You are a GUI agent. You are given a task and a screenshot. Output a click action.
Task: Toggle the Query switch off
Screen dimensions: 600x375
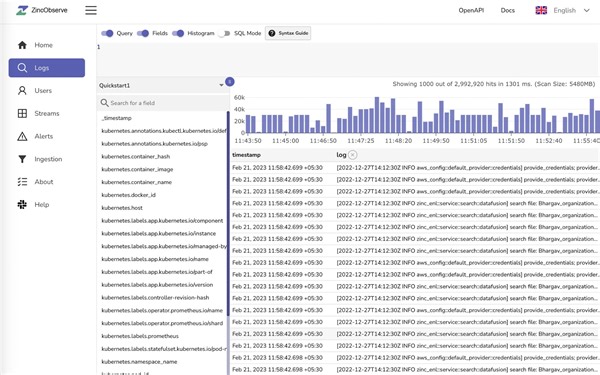tap(107, 33)
